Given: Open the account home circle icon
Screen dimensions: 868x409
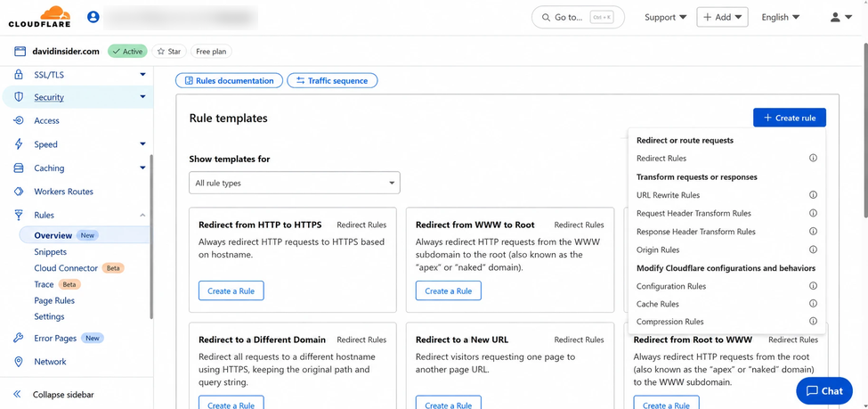Looking at the screenshot, I should click(93, 17).
